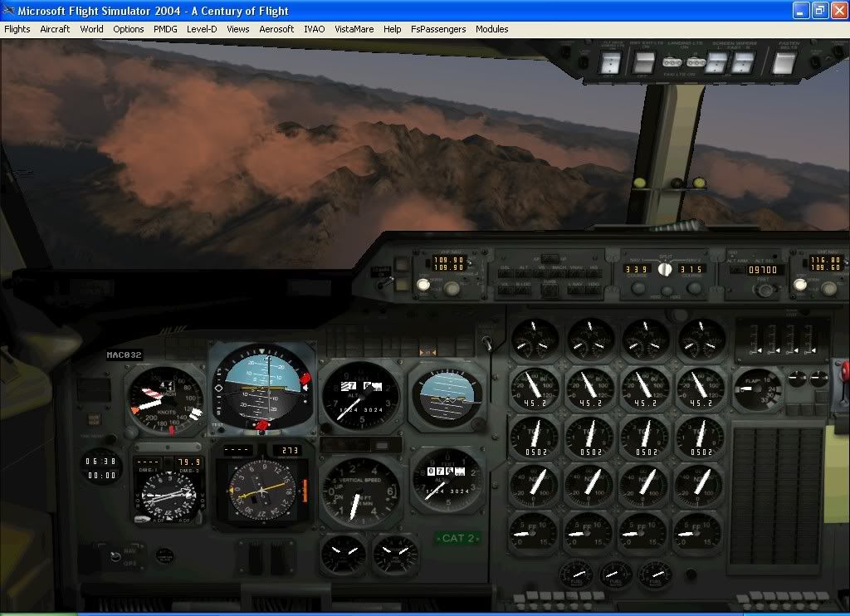Turn the NAV 1 course knob
Image resolution: width=850 pixels, height=616 pixels.
[x=638, y=289]
